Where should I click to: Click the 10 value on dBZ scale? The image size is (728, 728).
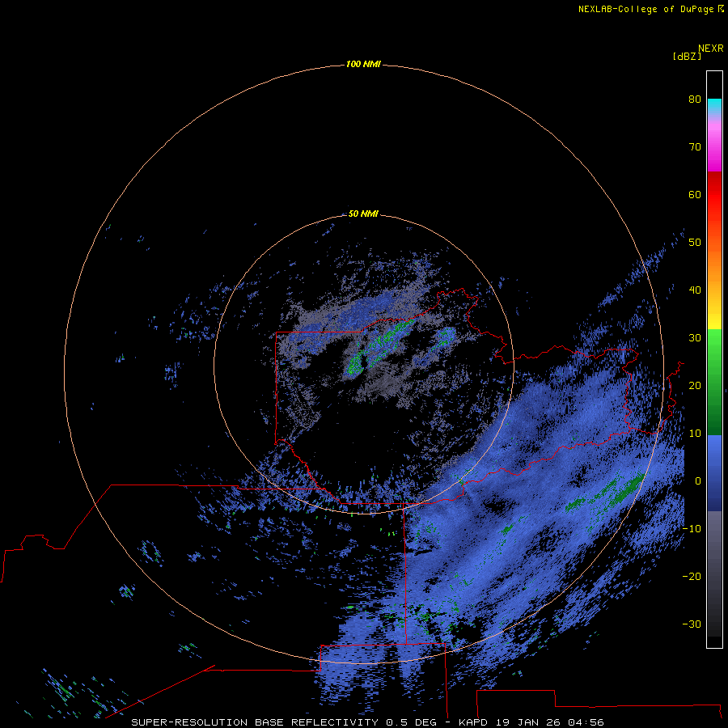[695, 434]
